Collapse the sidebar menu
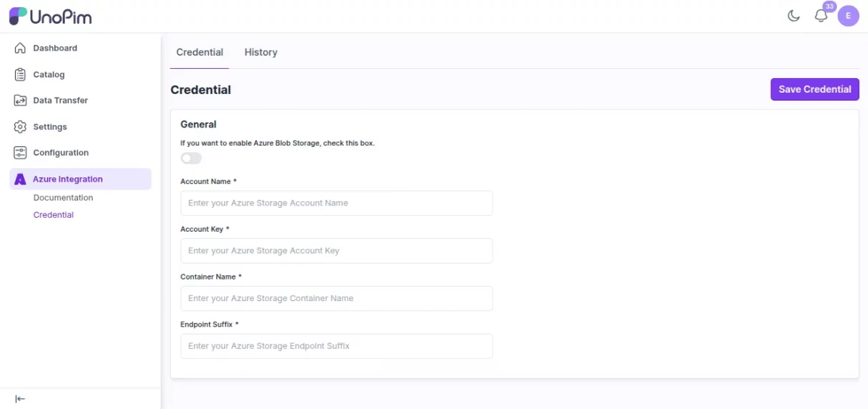Viewport: 868px width, 409px height. (20, 399)
